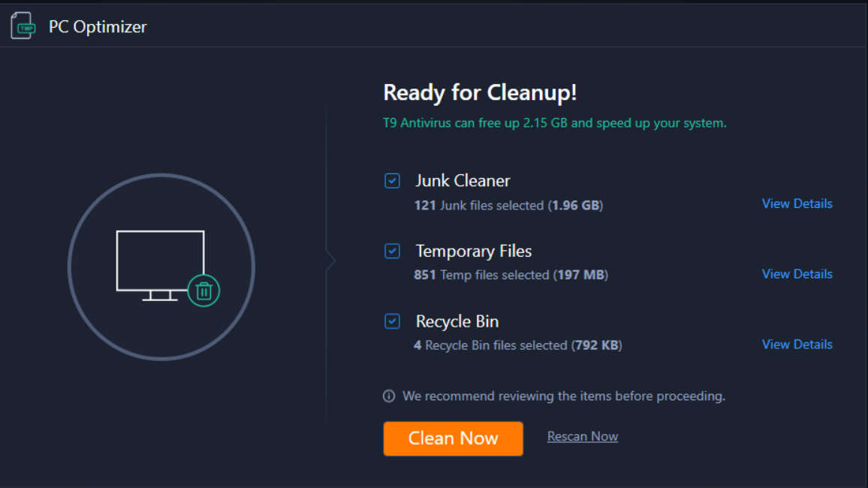Disable Temporary Files cleanup checkbox

click(x=392, y=251)
